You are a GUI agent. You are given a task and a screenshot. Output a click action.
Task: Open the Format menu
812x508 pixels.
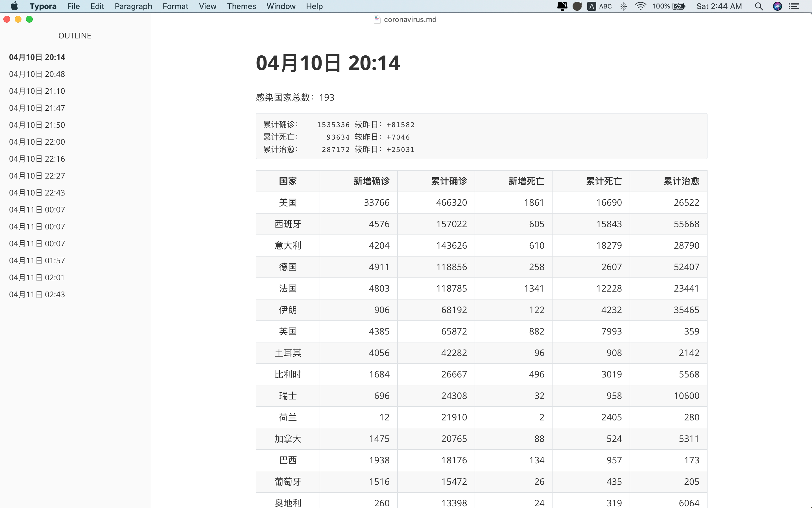(x=175, y=6)
